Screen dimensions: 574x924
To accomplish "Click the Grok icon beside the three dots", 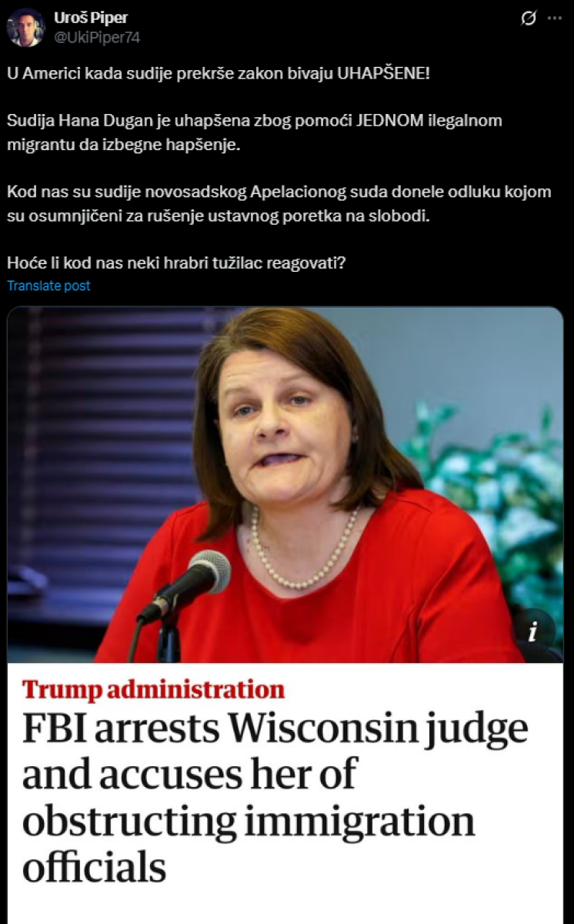I will pyautogui.click(x=529, y=18).
